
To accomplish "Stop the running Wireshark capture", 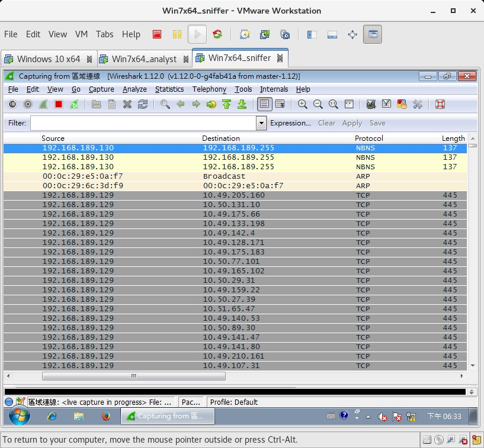I will [59, 104].
